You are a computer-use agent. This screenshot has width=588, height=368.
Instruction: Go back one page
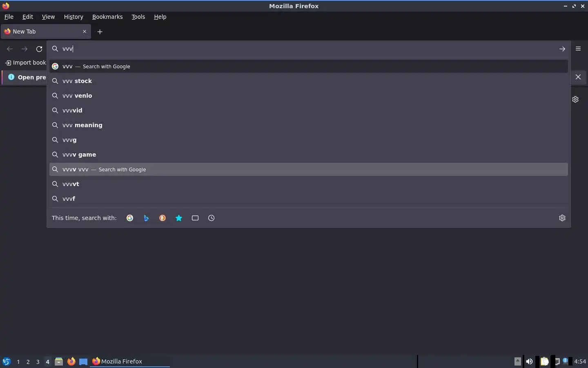[10, 49]
